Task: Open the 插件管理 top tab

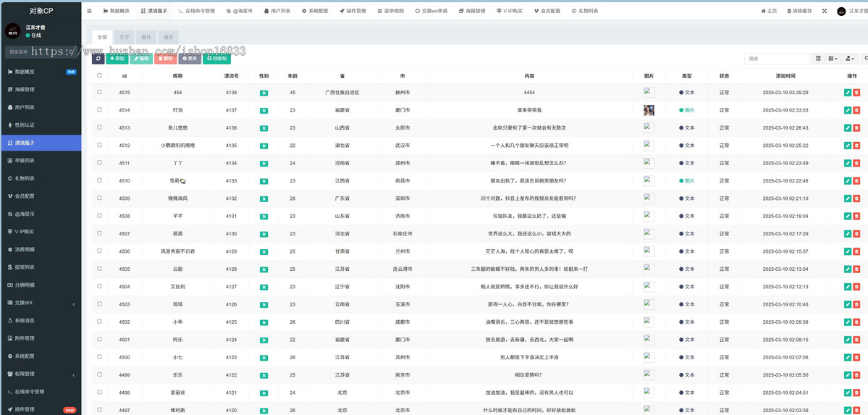Action: [353, 11]
